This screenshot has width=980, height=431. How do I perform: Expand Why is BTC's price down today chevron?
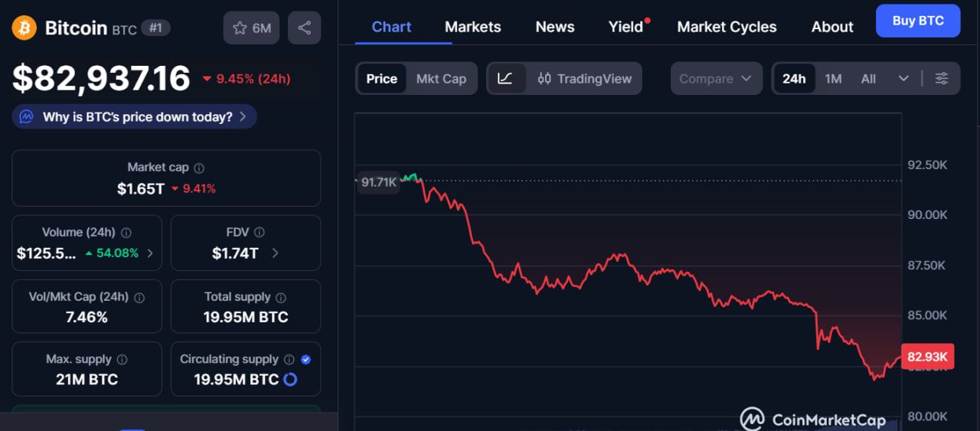(x=243, y=117)
